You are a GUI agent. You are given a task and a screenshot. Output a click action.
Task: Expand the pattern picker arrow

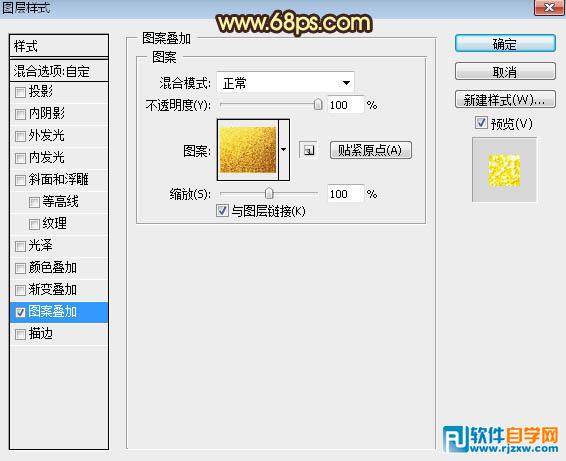284,150
